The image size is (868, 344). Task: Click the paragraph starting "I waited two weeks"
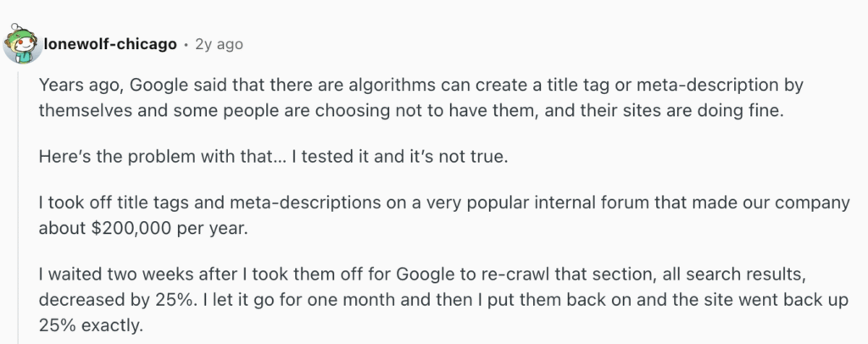pos(443,299)
